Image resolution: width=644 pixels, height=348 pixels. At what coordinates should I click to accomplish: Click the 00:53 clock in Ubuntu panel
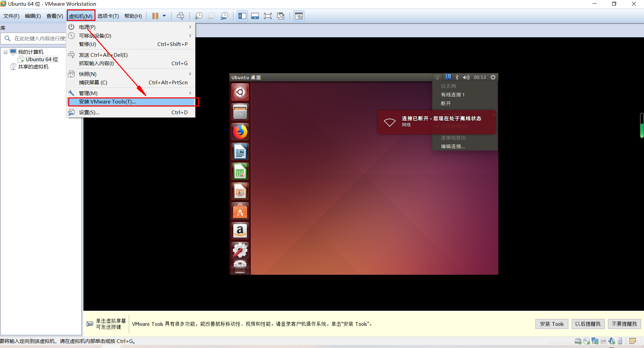click(480, 77)
